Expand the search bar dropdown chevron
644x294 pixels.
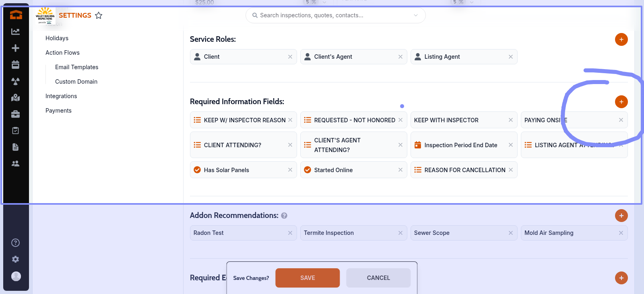pyautogui.click(x=416, y=15)
